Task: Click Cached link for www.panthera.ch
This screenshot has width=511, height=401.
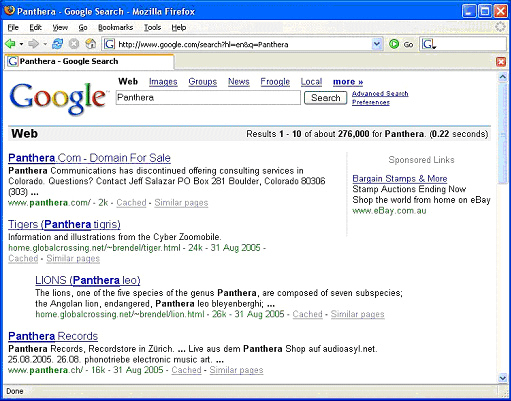Action: click(186, 370)
